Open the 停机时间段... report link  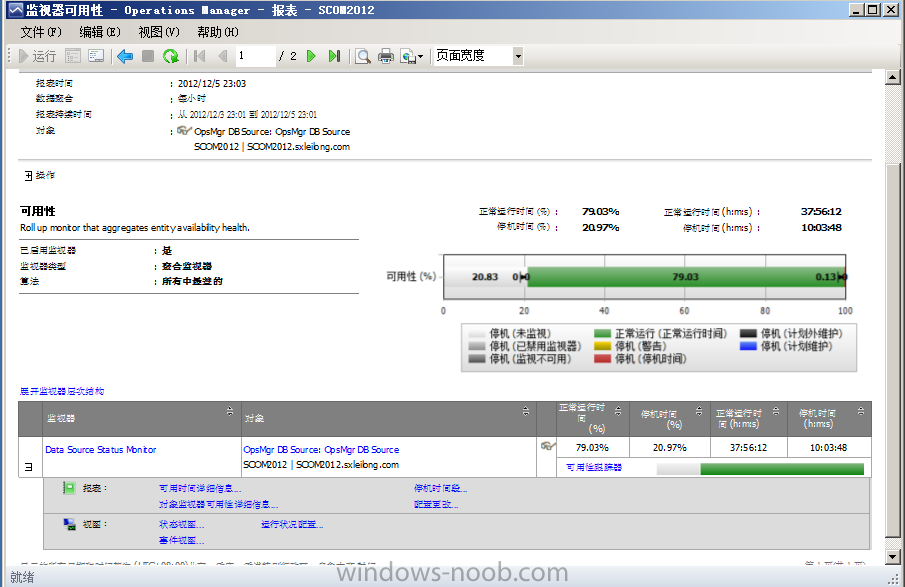click(440, 488)
